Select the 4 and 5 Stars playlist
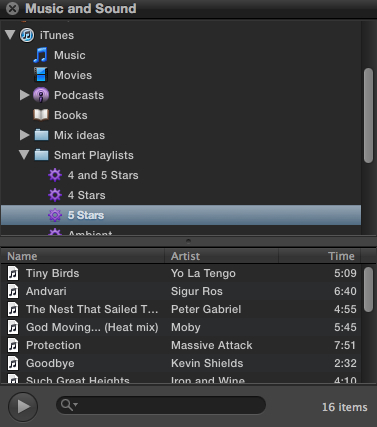 (x=103, y=175)
